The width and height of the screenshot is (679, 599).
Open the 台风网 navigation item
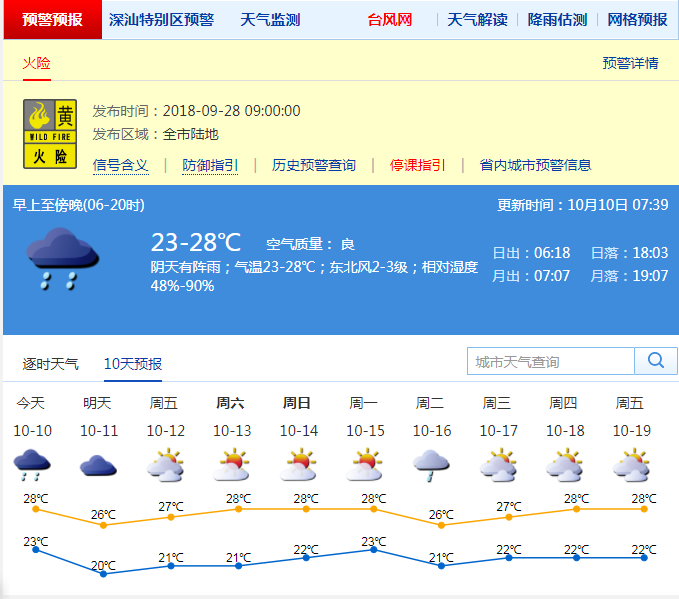click(x=389, y=19)
